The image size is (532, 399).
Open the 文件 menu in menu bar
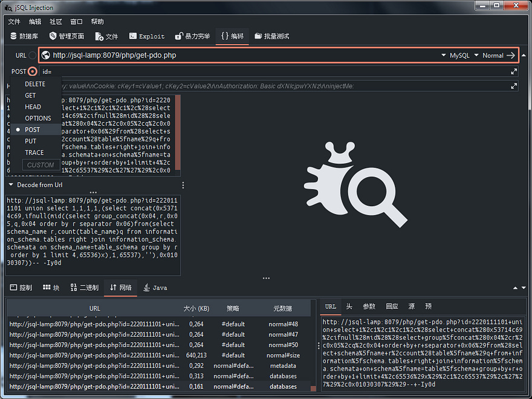tap(14, 22)
